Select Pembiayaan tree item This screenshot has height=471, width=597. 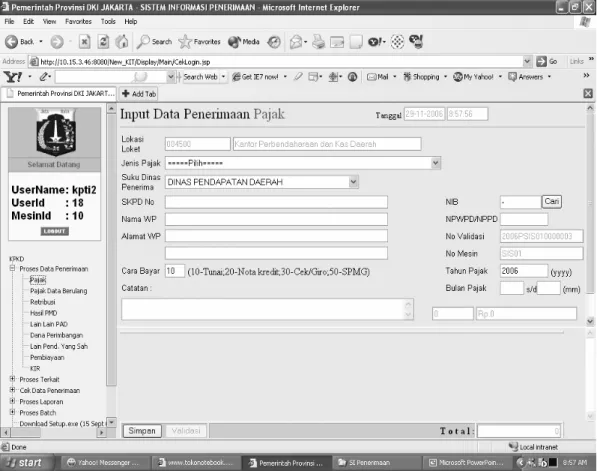(47, 358)
